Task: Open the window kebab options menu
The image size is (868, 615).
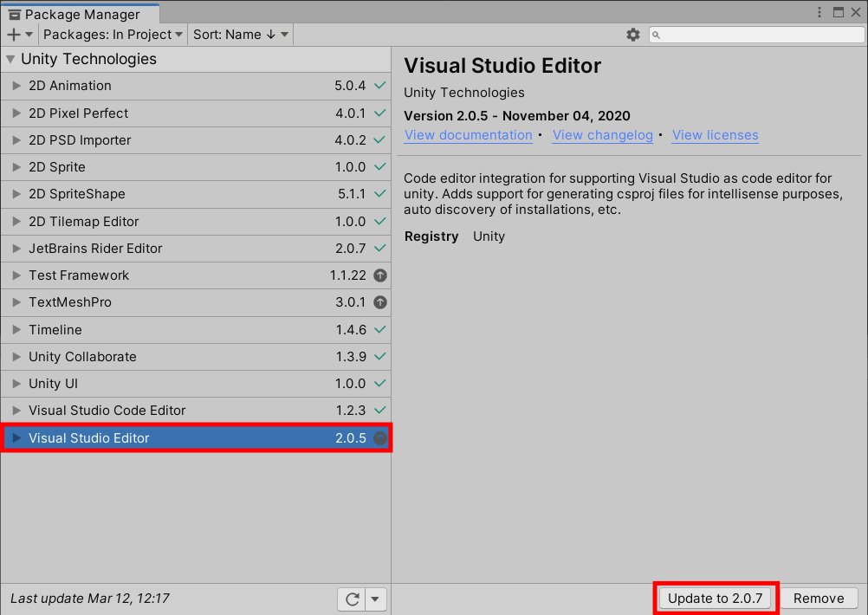Action: [x=819, y=12]
